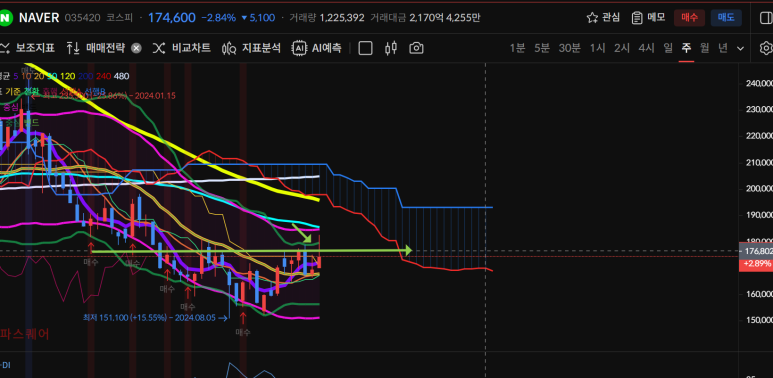
Task: Change chart type with the candlestick icon
Action: pos(391,48)
